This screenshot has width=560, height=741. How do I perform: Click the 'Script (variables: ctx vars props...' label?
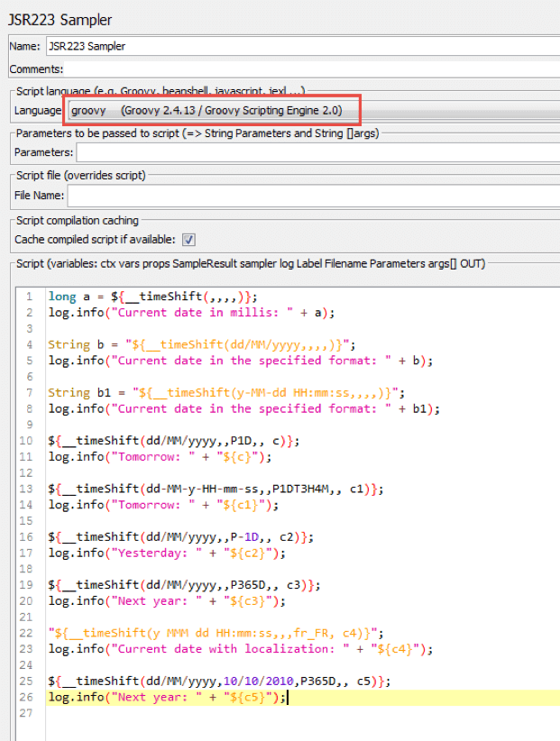[x=251, y=264]
